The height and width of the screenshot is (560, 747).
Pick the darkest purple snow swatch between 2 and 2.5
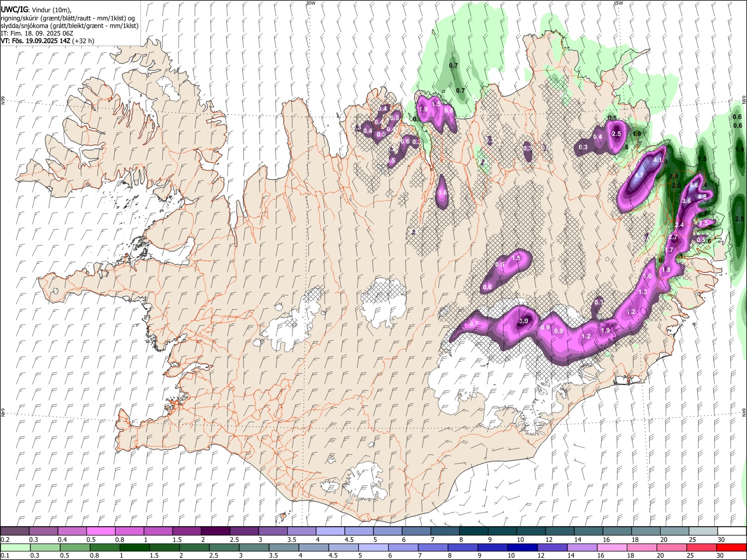click(x=215, y=531)
